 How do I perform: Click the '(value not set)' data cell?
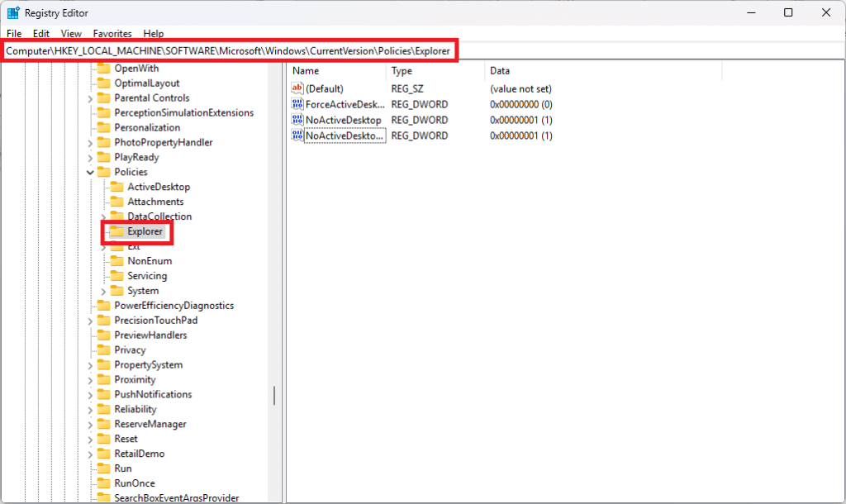coord(520,88)
